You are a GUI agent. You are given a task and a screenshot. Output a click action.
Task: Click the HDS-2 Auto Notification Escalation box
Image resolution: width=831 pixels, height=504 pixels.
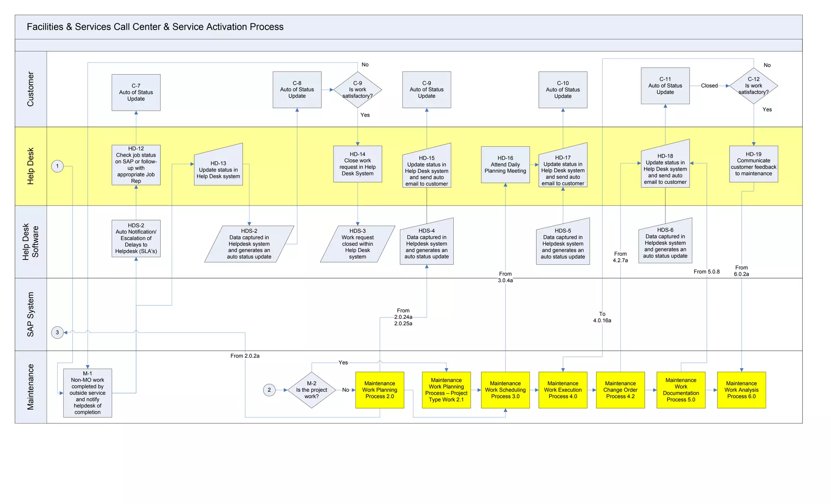point(136,239)
